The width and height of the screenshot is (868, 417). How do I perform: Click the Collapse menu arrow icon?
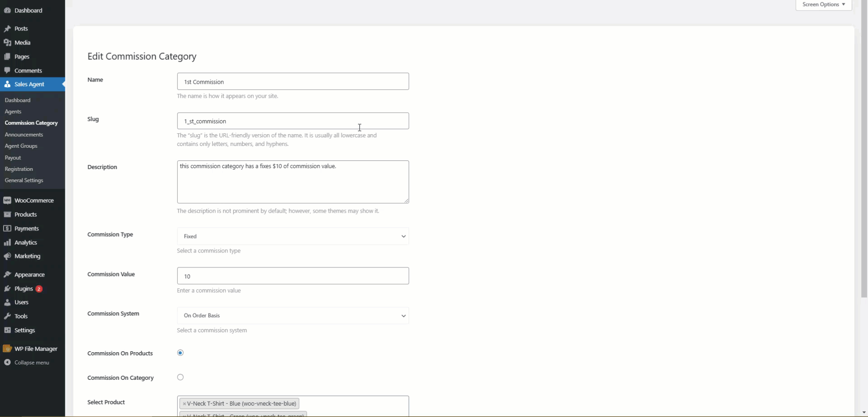(7, 363)
